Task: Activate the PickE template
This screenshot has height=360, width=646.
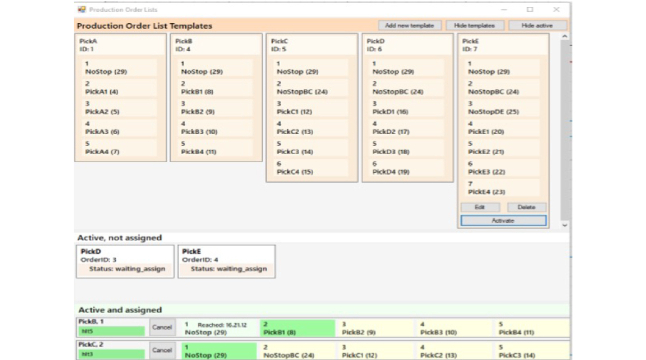Action: (x=503, y=221)
